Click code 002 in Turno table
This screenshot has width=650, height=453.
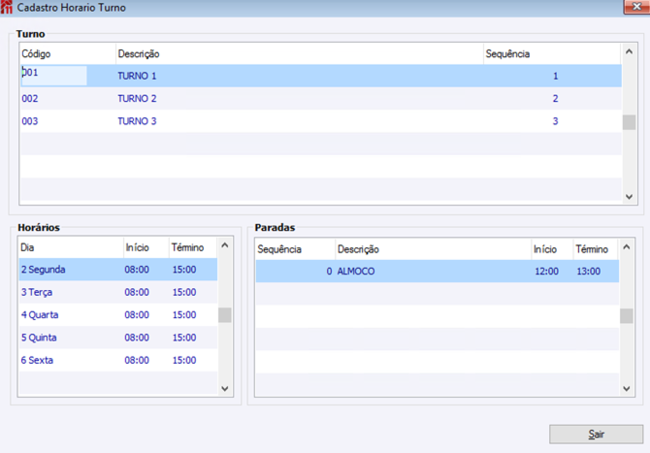(x=30, y=99)
